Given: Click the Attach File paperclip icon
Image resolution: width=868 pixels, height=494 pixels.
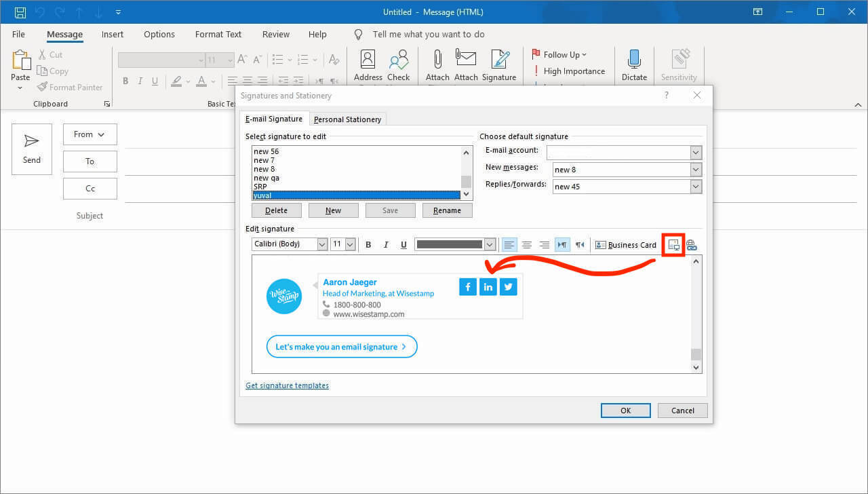Looking at the screenshot, I should [x=437, y=60].
